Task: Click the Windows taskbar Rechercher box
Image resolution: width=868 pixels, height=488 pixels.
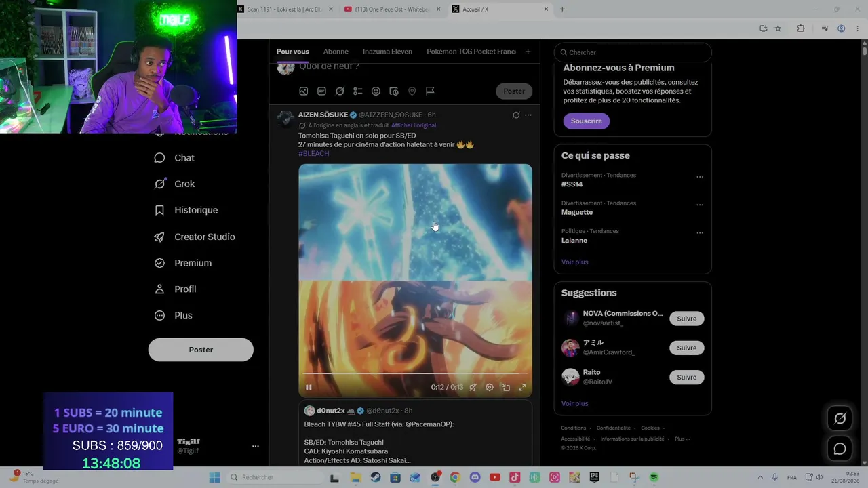Action: tap(275, 478)
